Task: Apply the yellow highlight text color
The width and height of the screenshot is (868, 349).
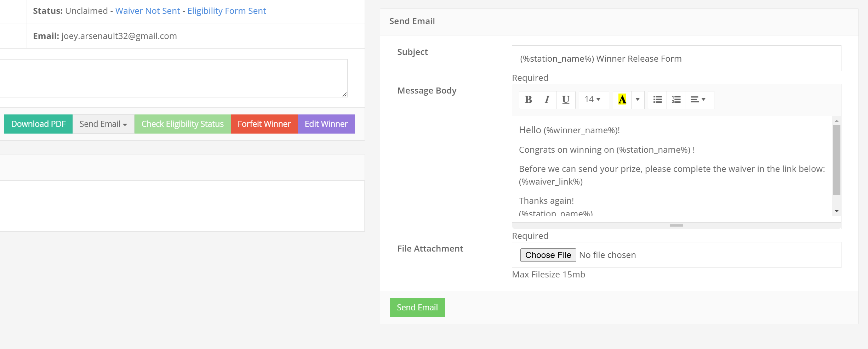Action: [622, 100]
